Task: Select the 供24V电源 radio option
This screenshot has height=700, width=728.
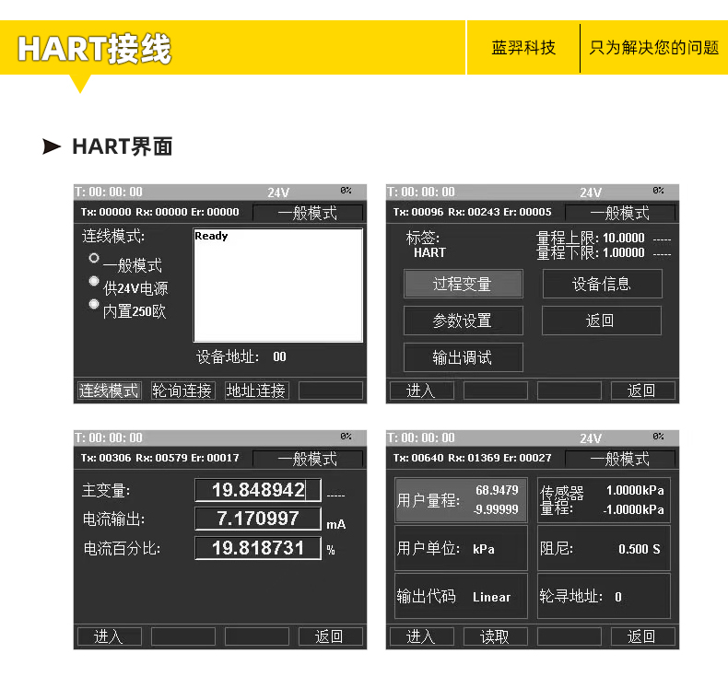Action: 94,281
